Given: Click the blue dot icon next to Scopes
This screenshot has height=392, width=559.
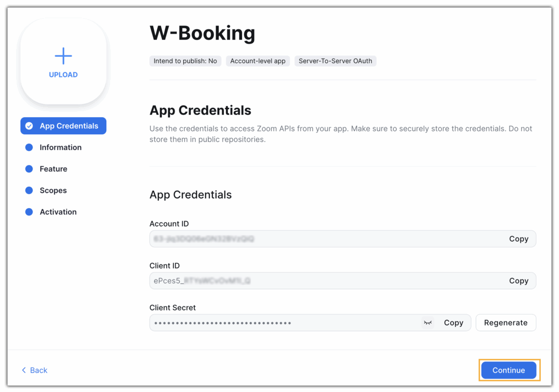Looking at the screenshot, I should click(30, 190).
